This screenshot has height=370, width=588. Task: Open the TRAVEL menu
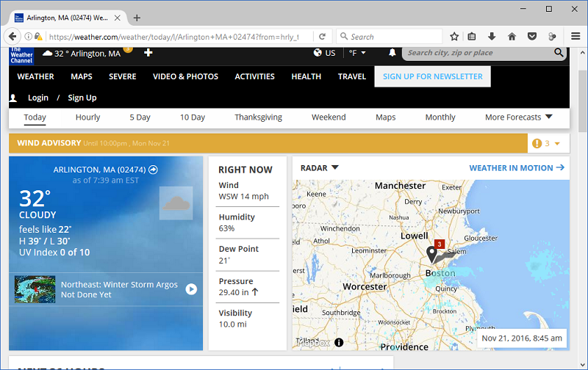[352, 76]
